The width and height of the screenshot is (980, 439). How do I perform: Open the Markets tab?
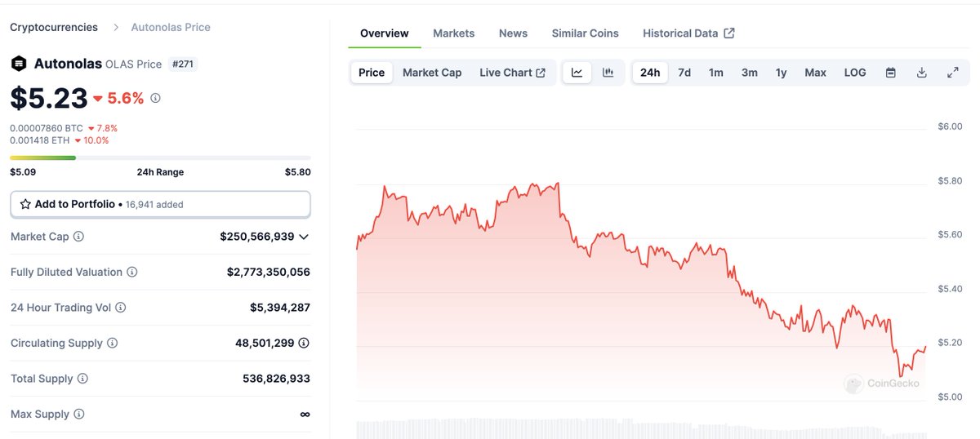[x=453, y=33]
